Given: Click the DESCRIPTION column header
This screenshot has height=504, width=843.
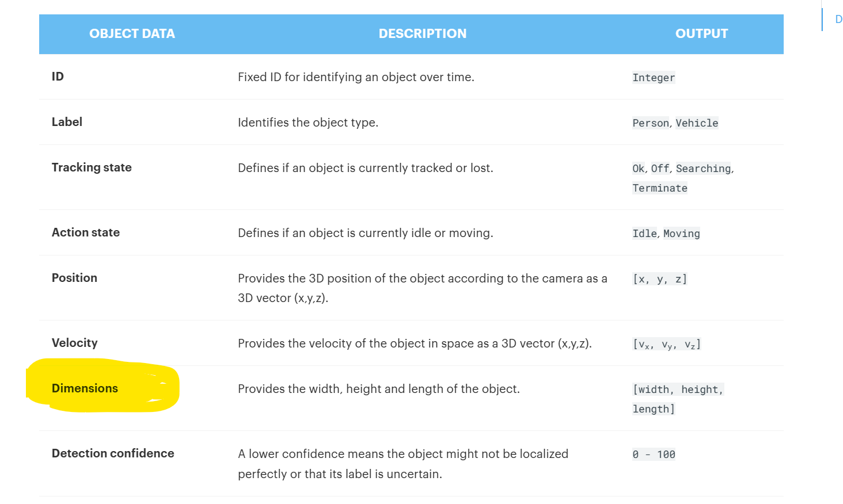Looking at the screenshot, I should [422, 34].
